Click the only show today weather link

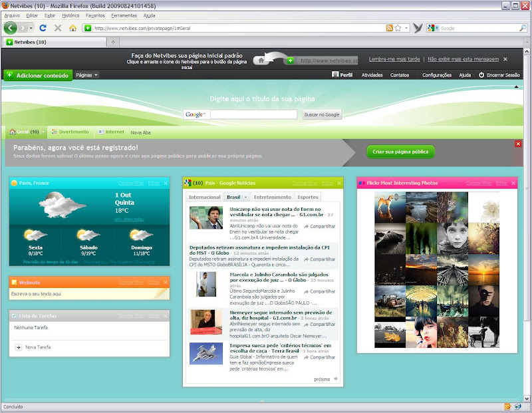(129, 219)
